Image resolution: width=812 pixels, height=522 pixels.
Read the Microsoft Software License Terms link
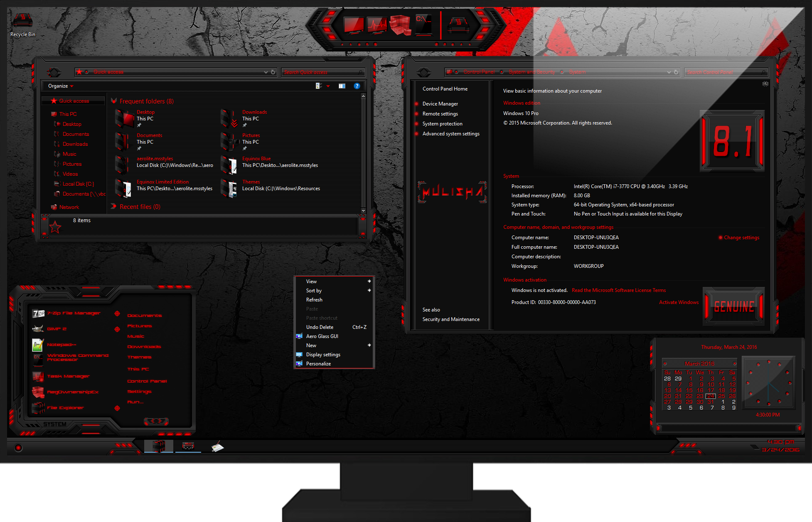(618, 290)
